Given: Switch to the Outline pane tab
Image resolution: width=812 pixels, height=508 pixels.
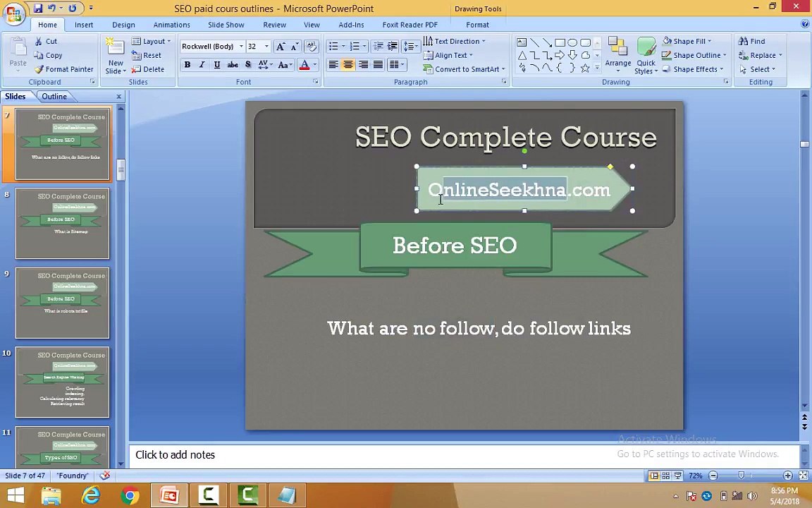Looking at the screenshot, I should pyautogui.click(x=54, y=97).
